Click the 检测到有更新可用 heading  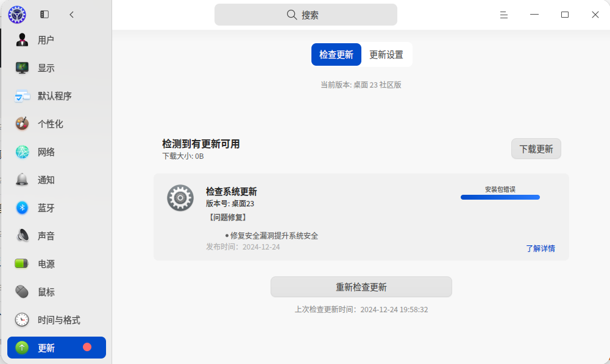click(x=200, y=144)
